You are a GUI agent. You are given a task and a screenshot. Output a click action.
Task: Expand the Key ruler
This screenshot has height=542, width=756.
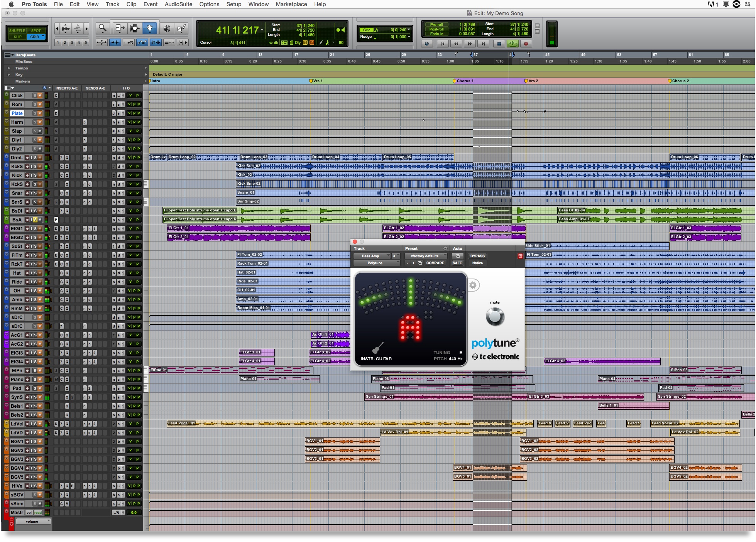pyautogui.click(x=9, y=75)
